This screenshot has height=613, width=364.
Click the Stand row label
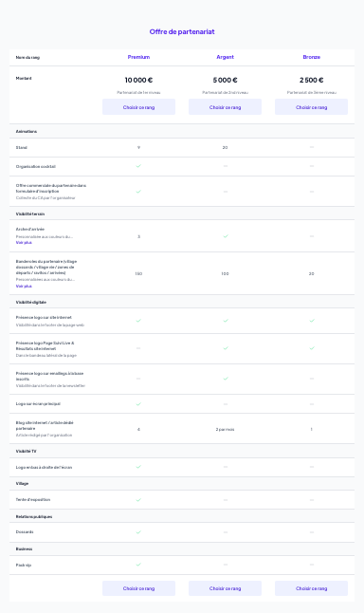pos(22,148)
